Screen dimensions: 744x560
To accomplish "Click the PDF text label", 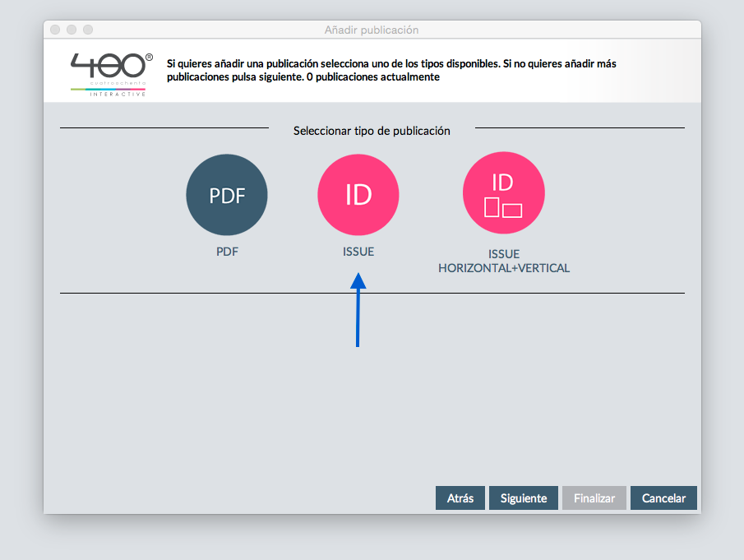I will point(227,252).
